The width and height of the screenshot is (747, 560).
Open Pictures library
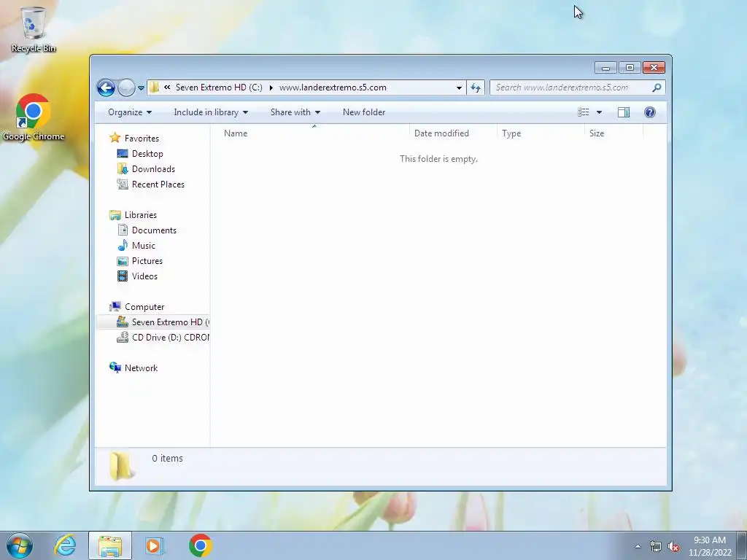point(147,261)
